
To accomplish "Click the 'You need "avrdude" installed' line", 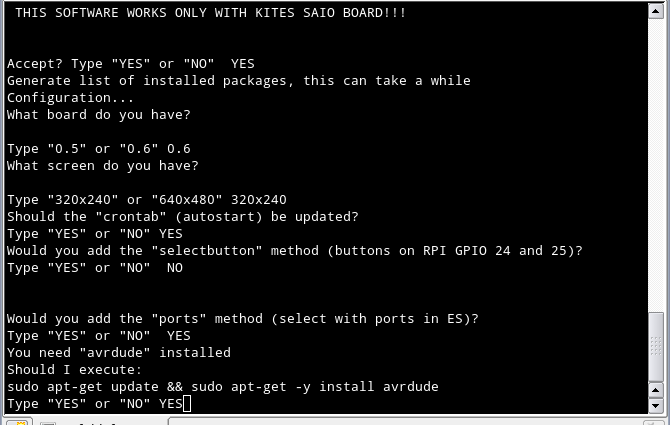I will [119, 352].
